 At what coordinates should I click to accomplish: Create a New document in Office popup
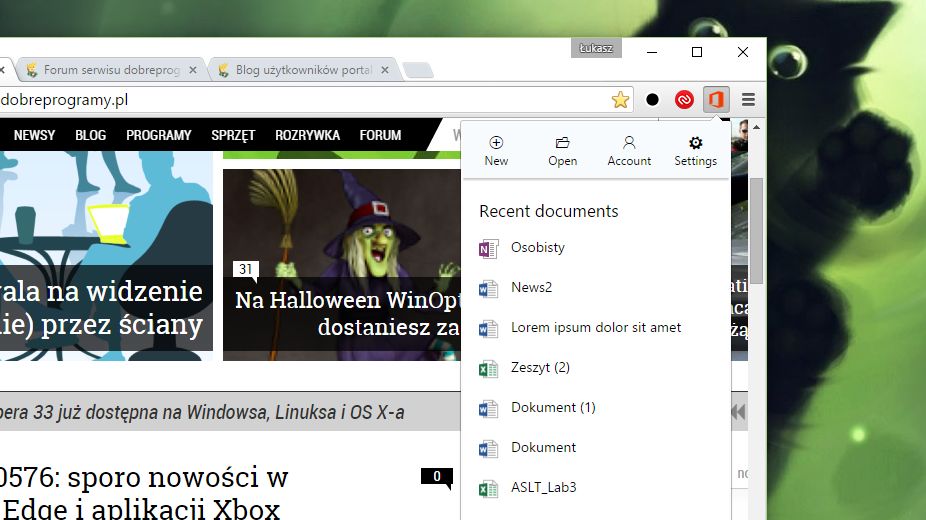[496, 151]
